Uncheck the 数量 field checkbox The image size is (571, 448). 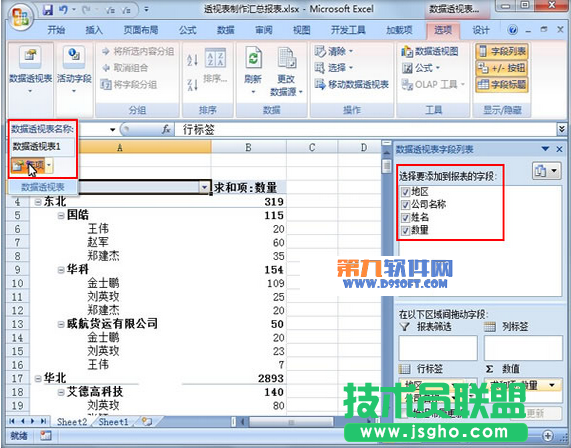point(405,230)
